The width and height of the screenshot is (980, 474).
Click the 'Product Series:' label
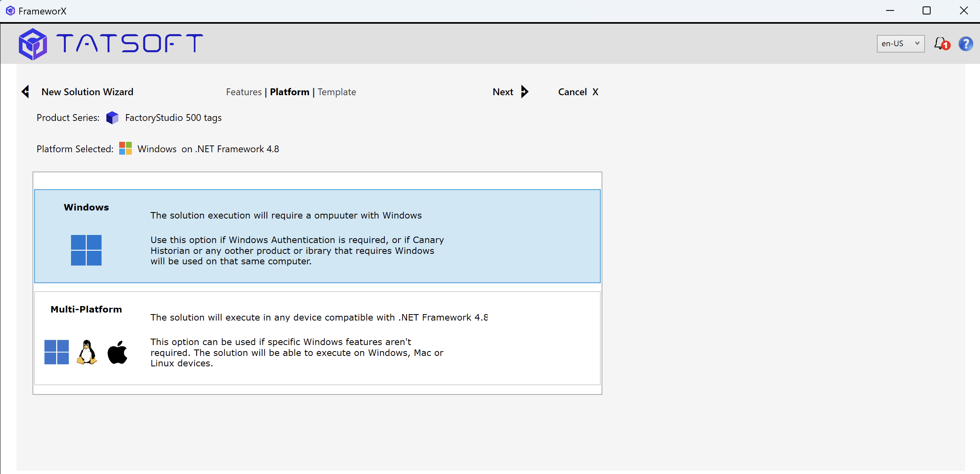[x=68, y=118]
